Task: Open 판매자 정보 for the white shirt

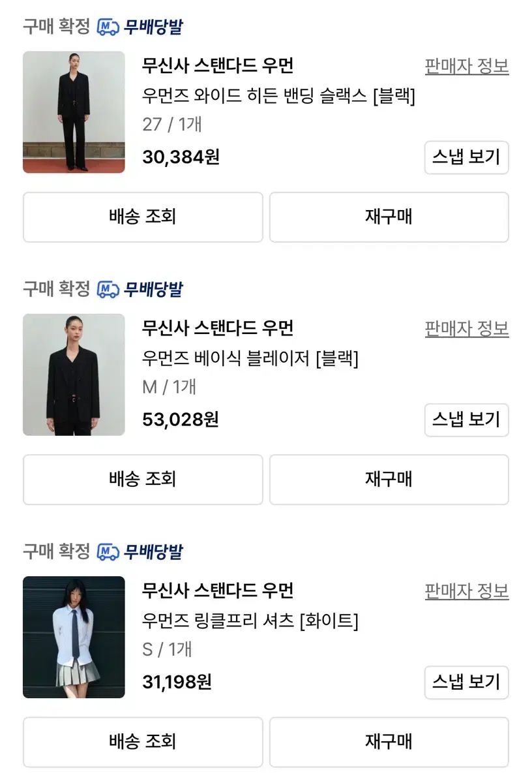Action: click(x=466, y=592)
